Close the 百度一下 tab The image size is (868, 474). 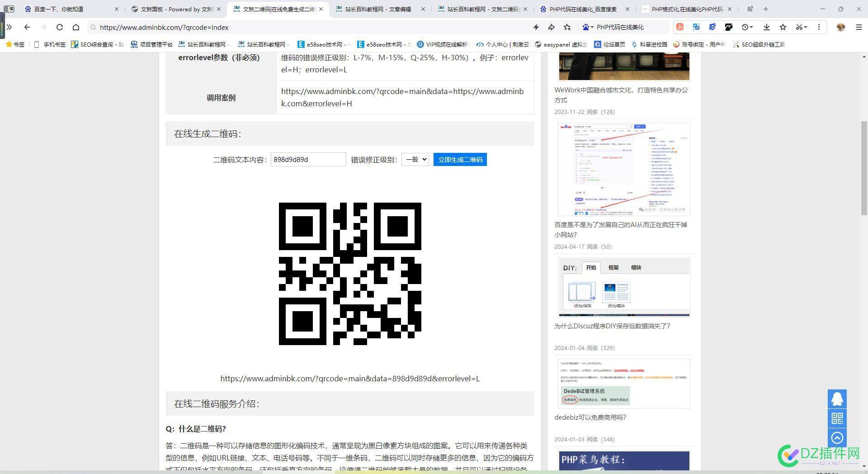(117, 9)
